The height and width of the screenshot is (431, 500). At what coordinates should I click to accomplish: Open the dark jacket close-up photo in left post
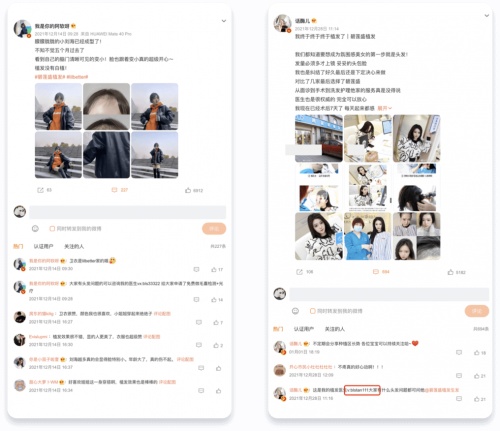(106, 155)
